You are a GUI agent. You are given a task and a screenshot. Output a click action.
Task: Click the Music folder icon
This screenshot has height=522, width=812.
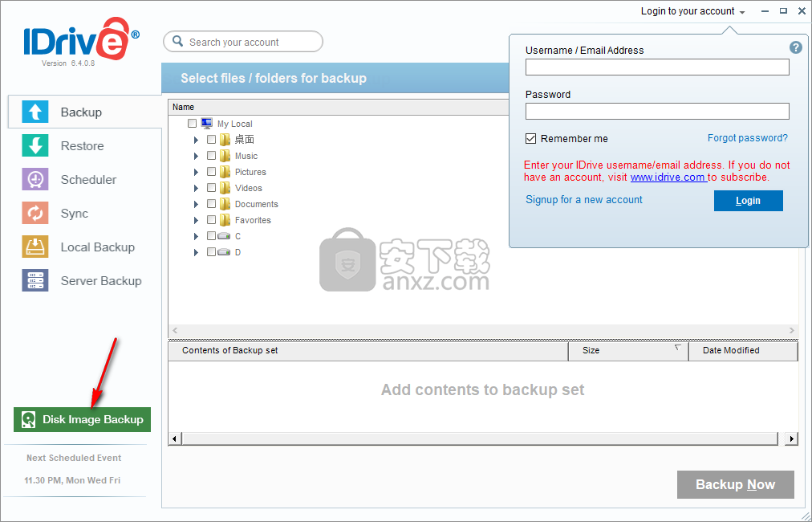click(225, 156)
